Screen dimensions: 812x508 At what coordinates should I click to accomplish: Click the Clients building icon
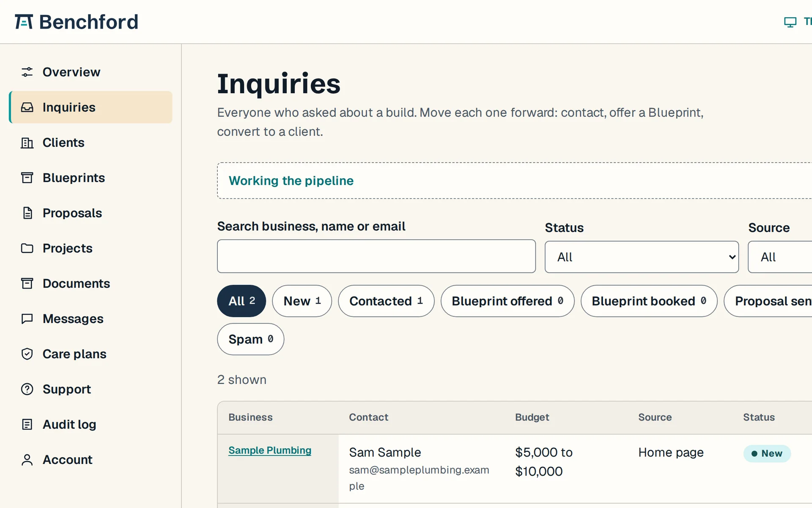[x=27, y=143]
